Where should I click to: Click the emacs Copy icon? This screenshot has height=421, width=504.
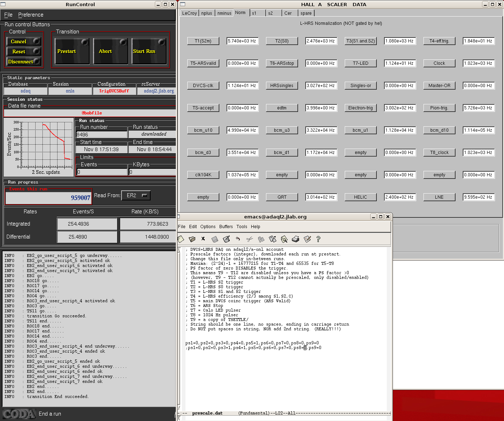tap(261, 239)
